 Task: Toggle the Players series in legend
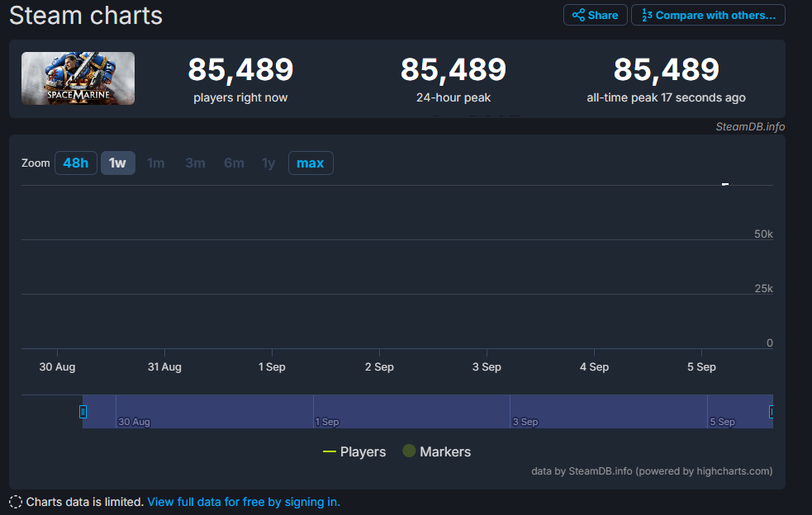pos(354,451)
